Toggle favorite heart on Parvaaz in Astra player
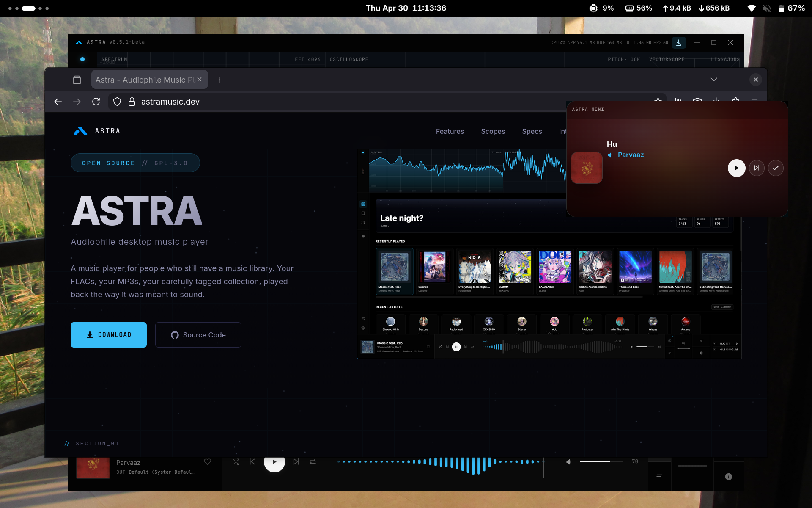 click(207, 462)
